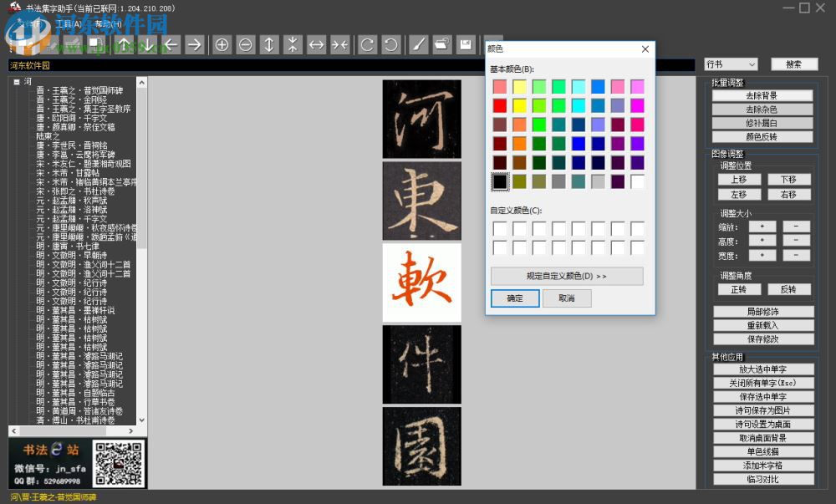Image resolution: width=836 pixels, height=504 pixels.
Task: Click the move down arrow toolbar icon
Action: click(x=148, y=45)
